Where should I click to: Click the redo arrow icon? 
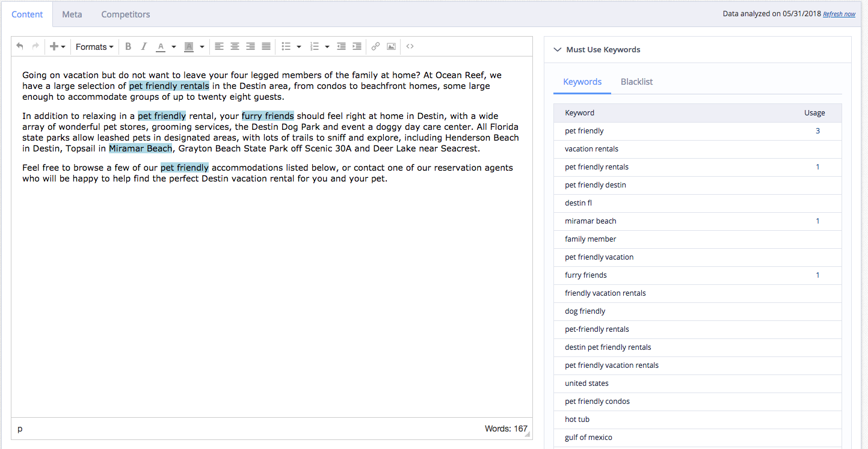point(35,46)
